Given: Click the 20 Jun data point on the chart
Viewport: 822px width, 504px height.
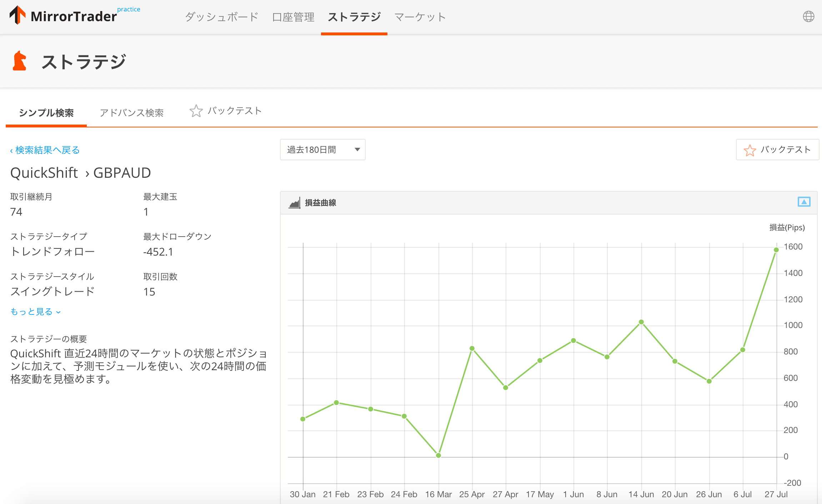Looking at the screenshot, I should 675,361.
